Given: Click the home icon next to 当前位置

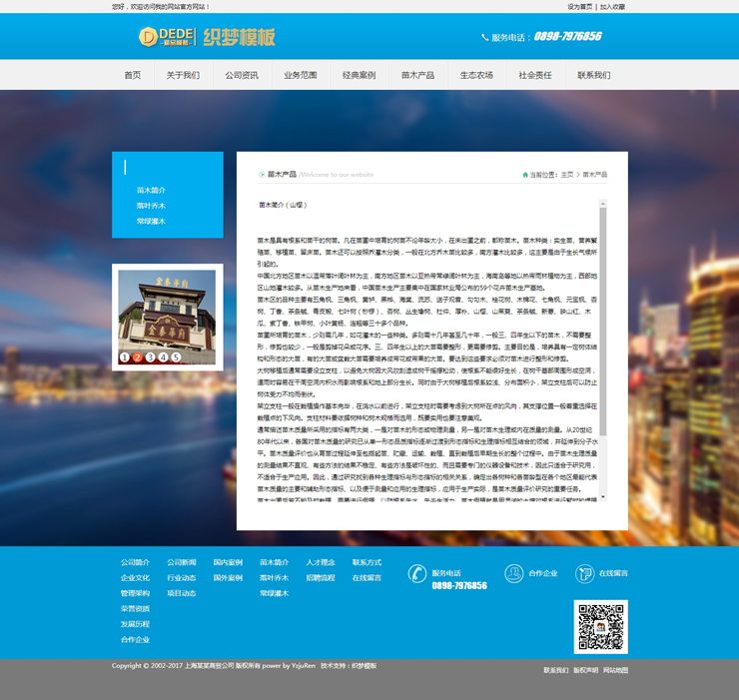Looking at the screenshot, I should [525, 175].
